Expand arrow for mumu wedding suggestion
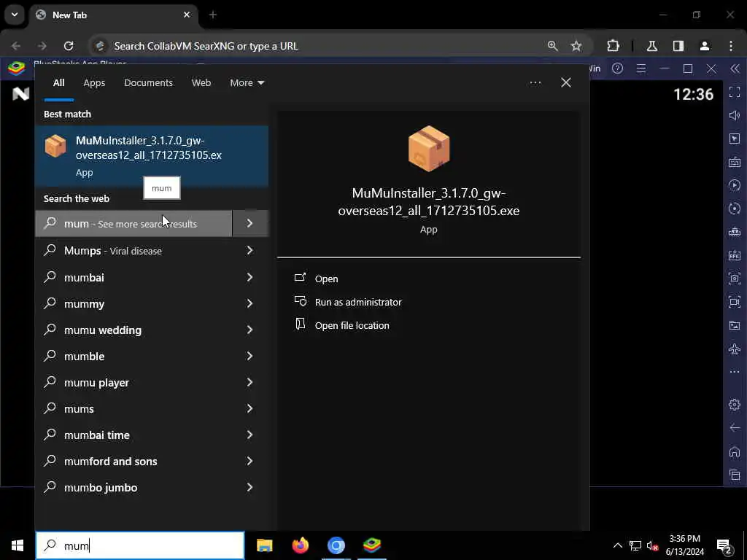Image resolution: width=747 pixels, height=560 pixels. (249, 330)
